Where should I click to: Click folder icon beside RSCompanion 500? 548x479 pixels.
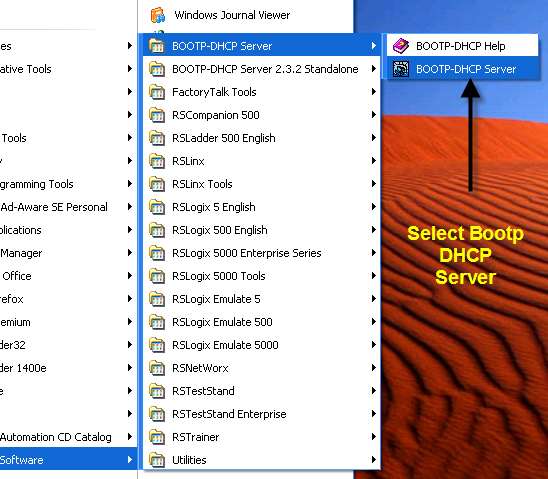(x=157, y=115)
